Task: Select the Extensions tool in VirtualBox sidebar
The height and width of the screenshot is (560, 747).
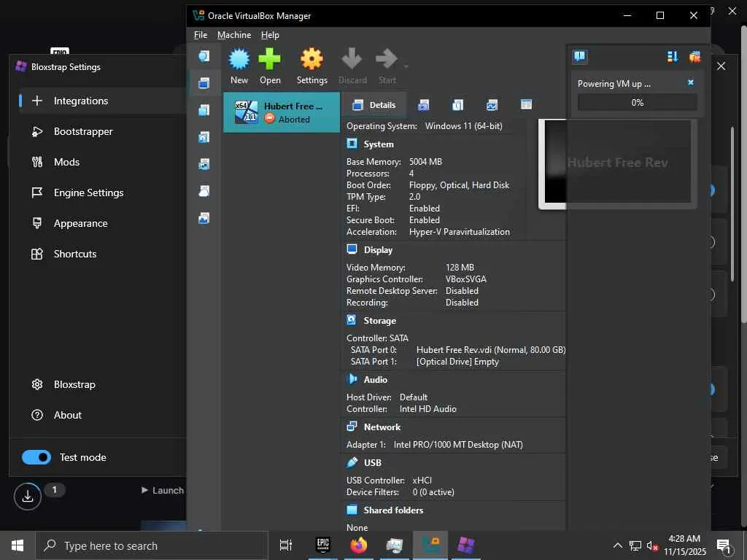Action: (204, 111)
